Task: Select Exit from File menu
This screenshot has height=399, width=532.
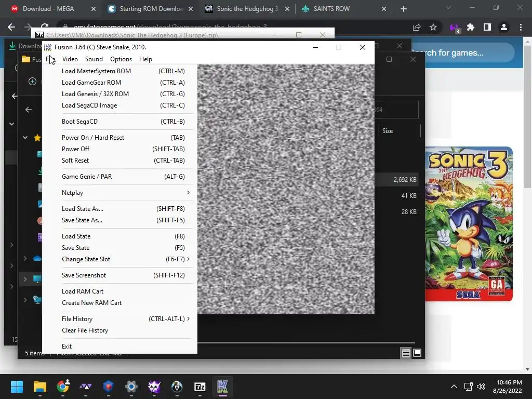Action: [x=120, y=347]
